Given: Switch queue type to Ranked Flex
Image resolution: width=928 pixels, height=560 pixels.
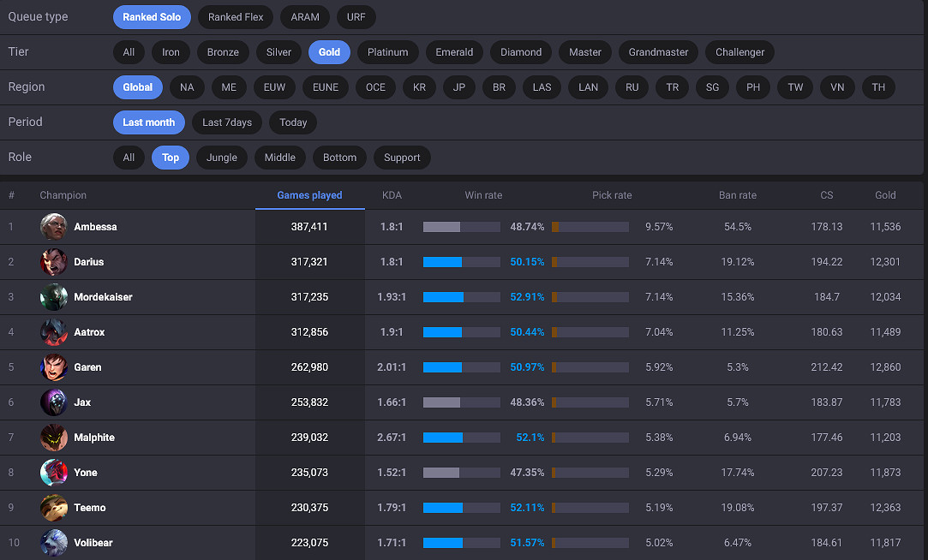Looking at the screenshot, I should 236,17.
